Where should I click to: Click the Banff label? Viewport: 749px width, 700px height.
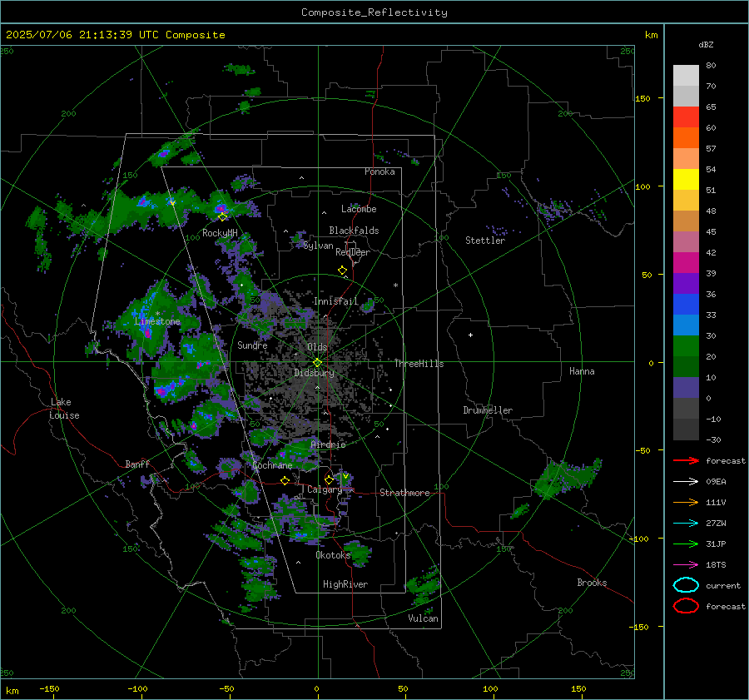pos(137,464)
